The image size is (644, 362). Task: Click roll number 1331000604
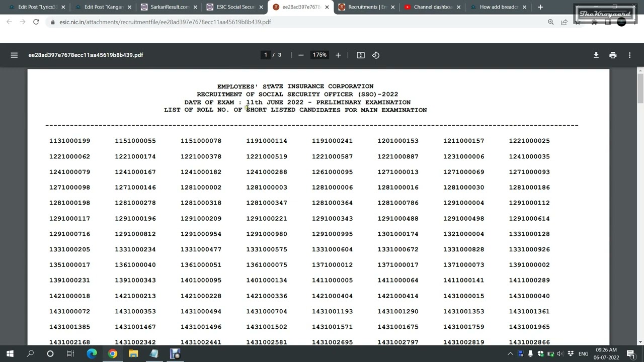click(x=333, y=249)
